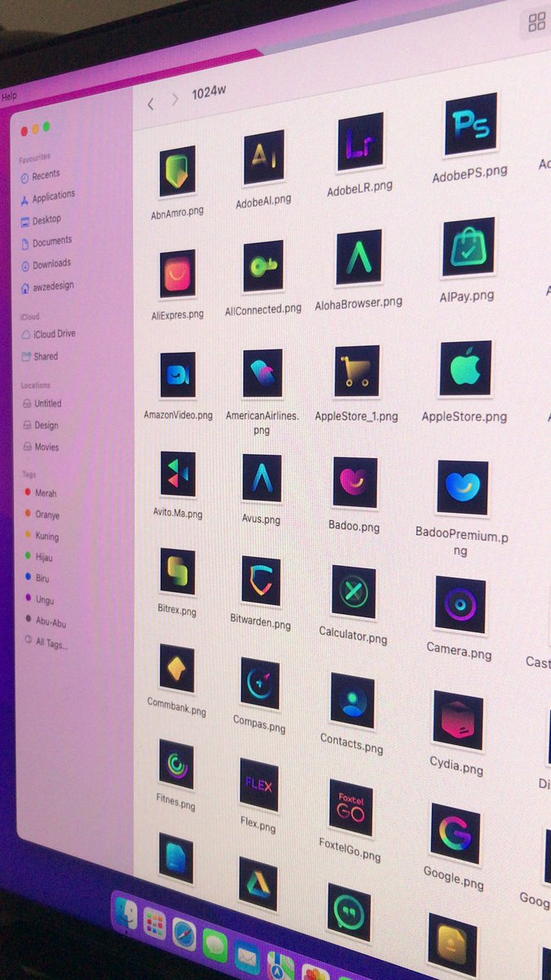Select the AmericanAirlines.png icon
The image size is (551, 980).
click(x=262, y=373)
